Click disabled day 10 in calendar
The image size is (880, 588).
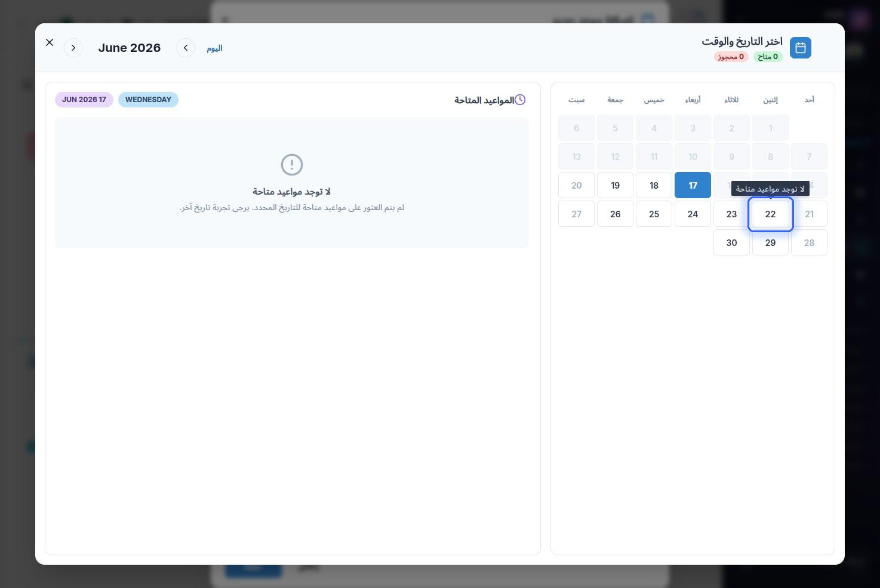click(x=693, y=156)
